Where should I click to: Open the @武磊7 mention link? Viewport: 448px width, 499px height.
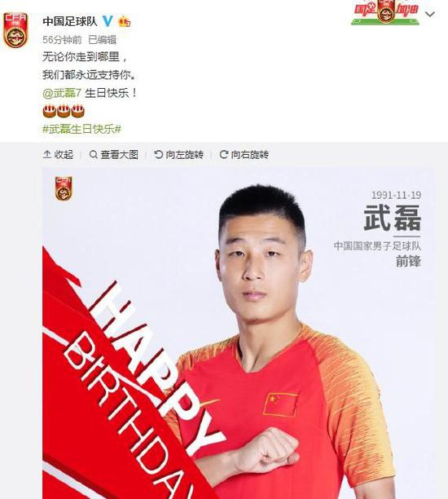(x=63, y=93)
